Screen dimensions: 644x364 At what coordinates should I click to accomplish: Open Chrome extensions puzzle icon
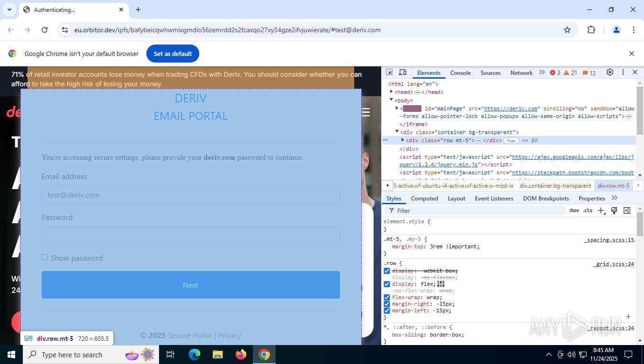click(x=591, y=30)
